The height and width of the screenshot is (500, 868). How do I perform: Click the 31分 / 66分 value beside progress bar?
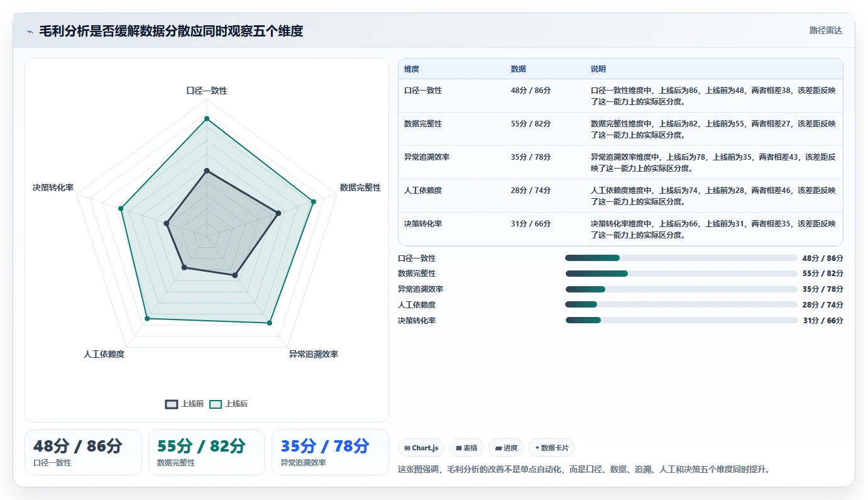(x=823, y=321)
